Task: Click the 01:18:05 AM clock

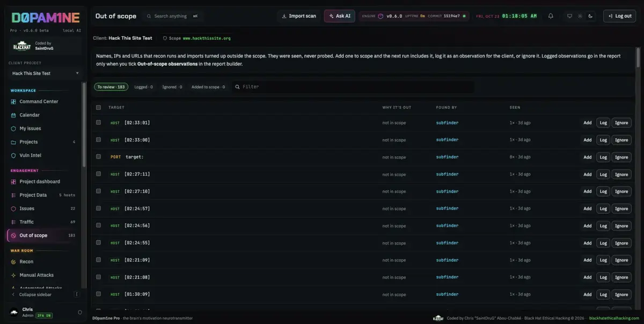Action: 519,16
